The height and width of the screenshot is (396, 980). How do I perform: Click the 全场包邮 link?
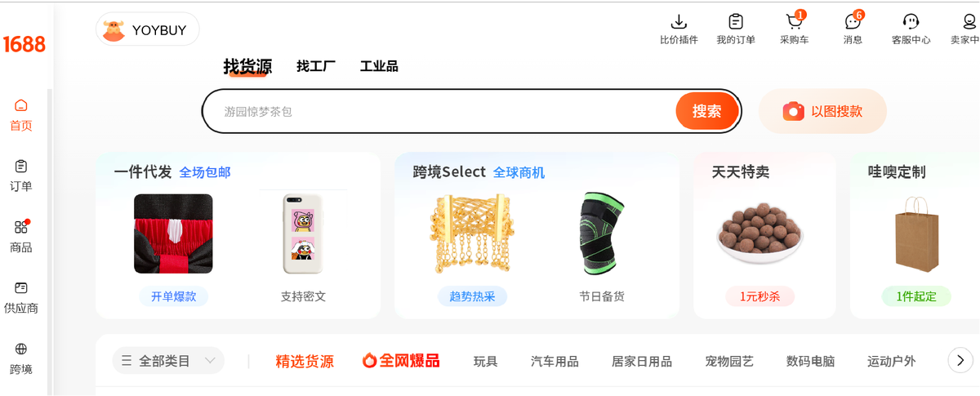pos(205,172)
